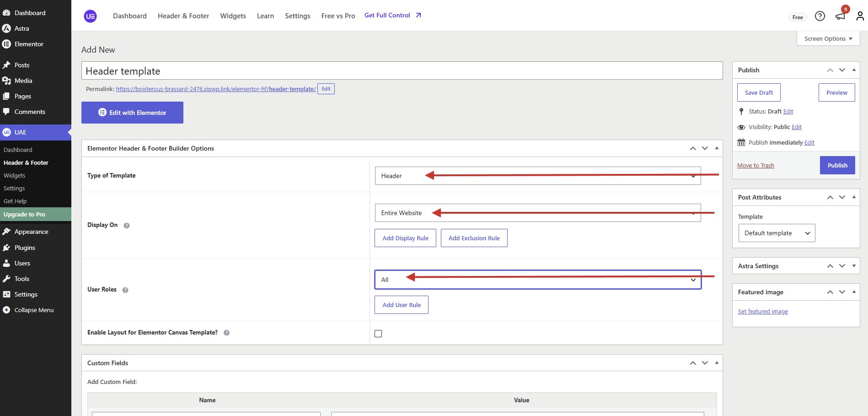Go to Dashboard tab in UAE top nav
This screenshot has width=868, height=416.
click(130, 16)
